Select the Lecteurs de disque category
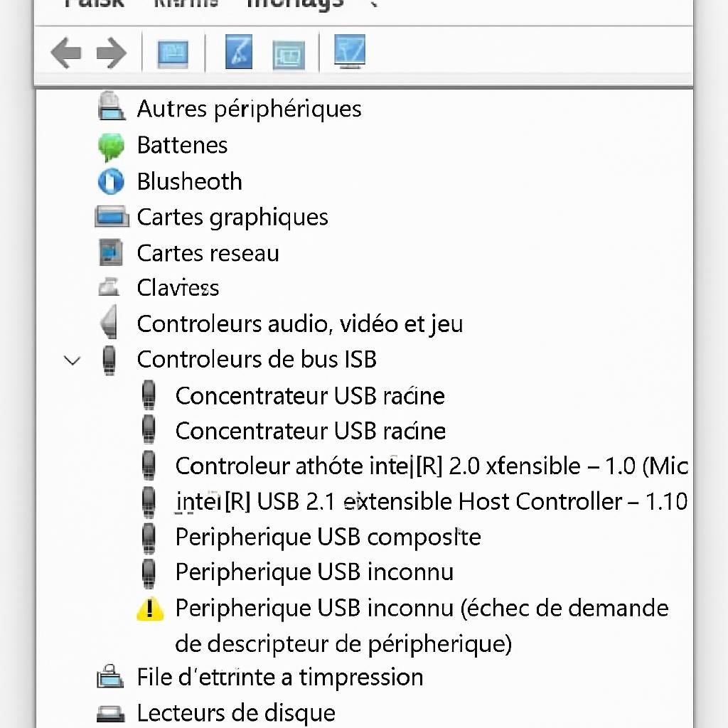728x728 pixels. point(235,712)
